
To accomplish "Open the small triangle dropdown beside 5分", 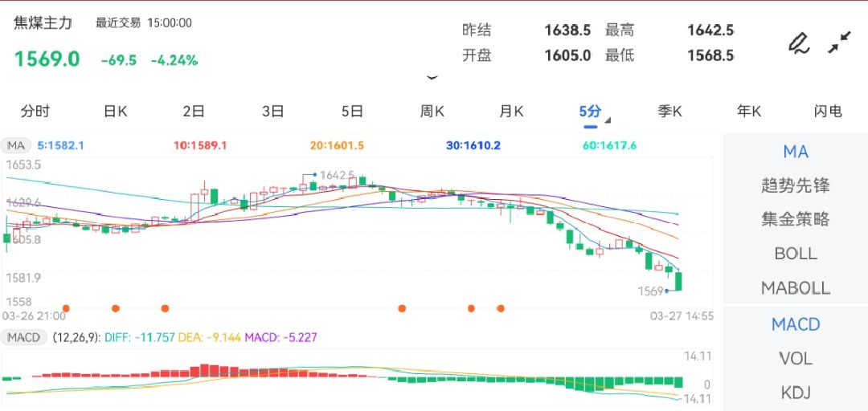I will click(x=608, y=121).
